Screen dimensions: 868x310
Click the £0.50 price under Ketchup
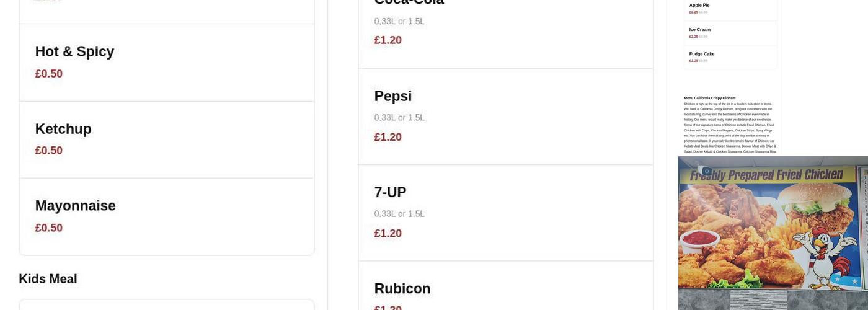click(x=48, y=151)
